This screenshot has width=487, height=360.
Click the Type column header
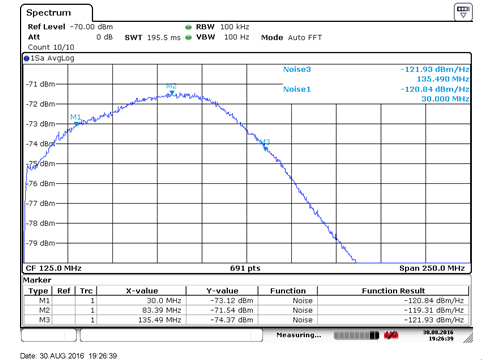pyautogui.click(x=38, y=291)
